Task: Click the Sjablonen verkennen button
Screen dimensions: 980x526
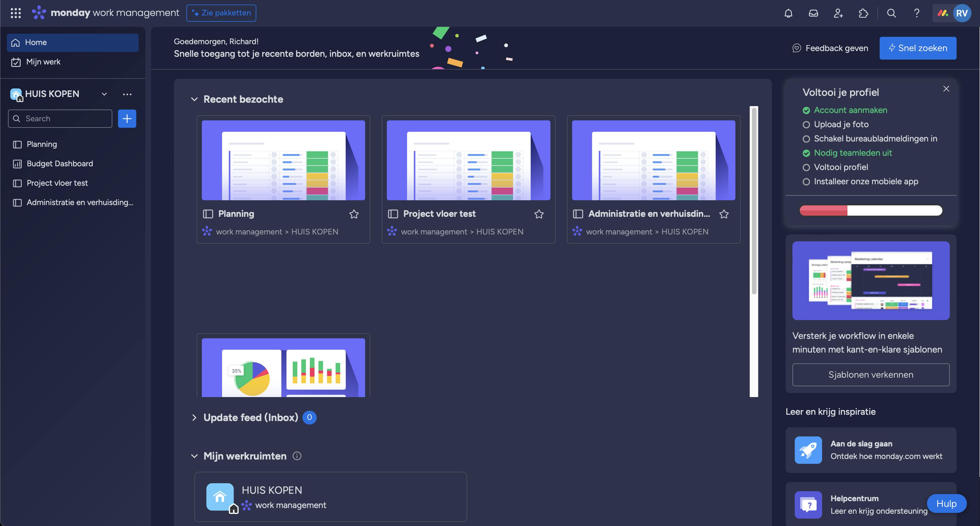Action: pos(871,375)
